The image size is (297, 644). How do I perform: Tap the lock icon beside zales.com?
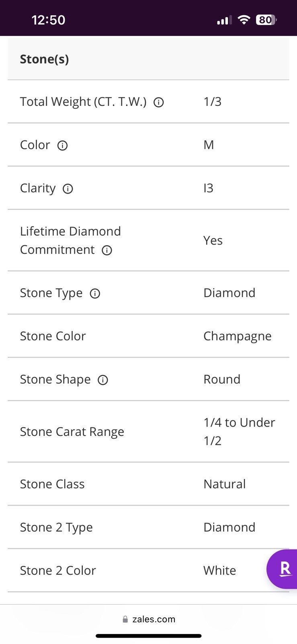click(125, 619)
